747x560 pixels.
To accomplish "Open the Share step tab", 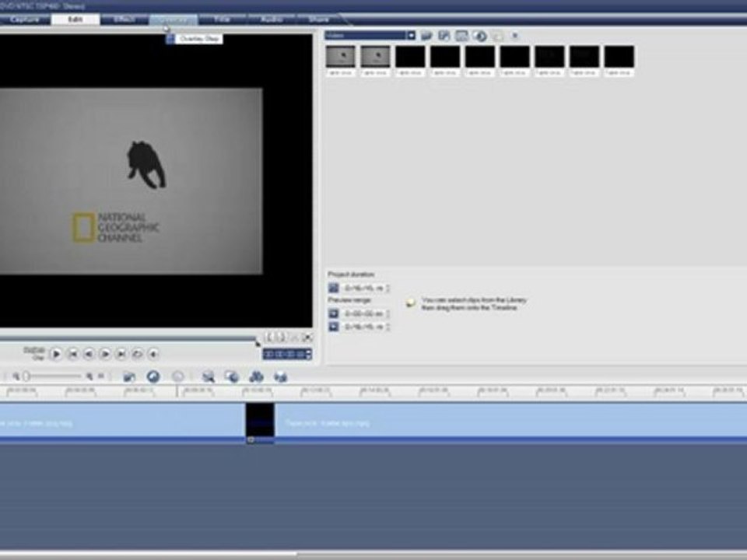I will coord(319,19).
